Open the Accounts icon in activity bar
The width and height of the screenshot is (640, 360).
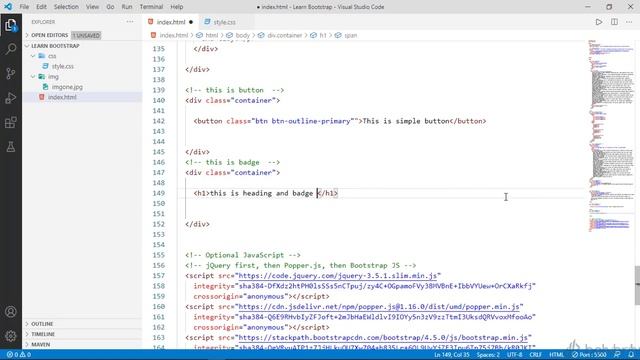point(11,312)
